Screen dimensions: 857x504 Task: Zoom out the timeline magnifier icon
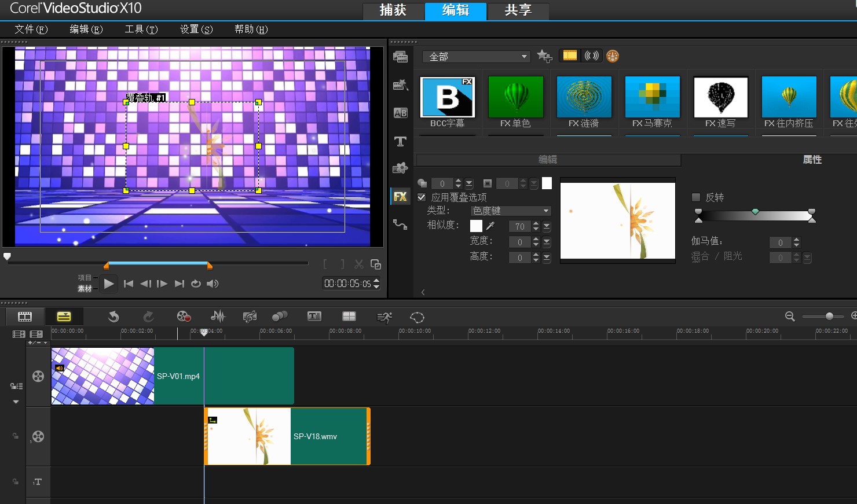tap(790, 316)
